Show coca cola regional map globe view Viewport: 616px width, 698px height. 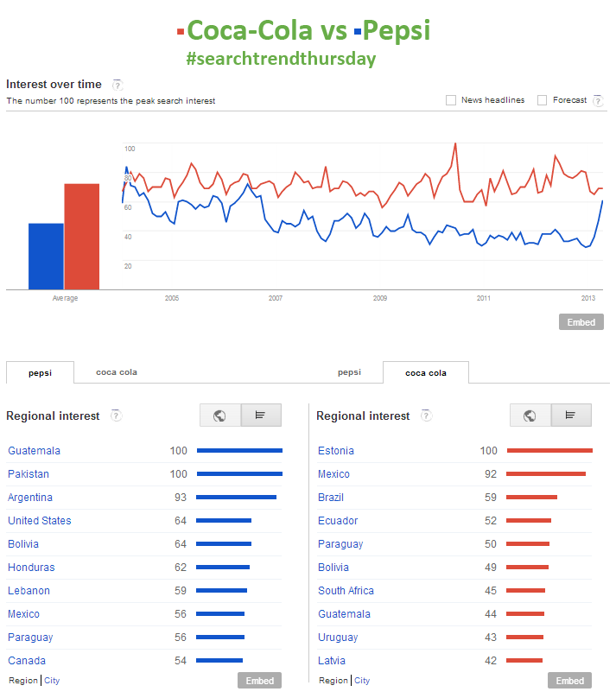point(530,416)
